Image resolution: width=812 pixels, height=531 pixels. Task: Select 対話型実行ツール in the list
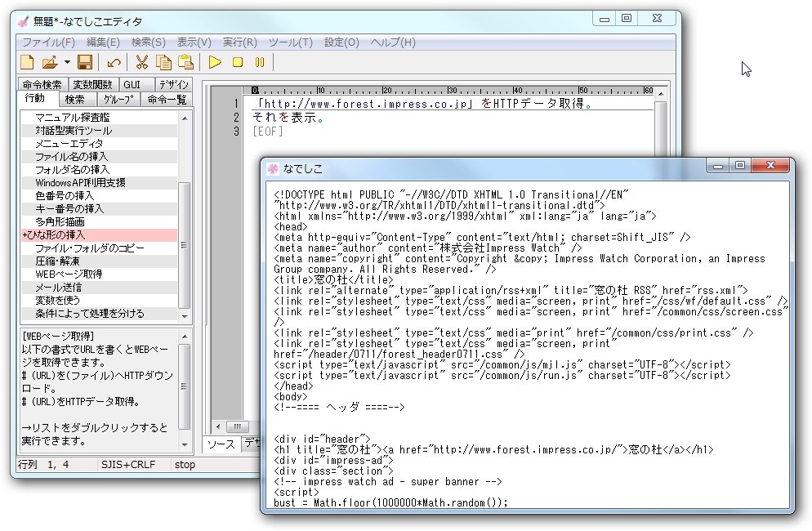99,131
